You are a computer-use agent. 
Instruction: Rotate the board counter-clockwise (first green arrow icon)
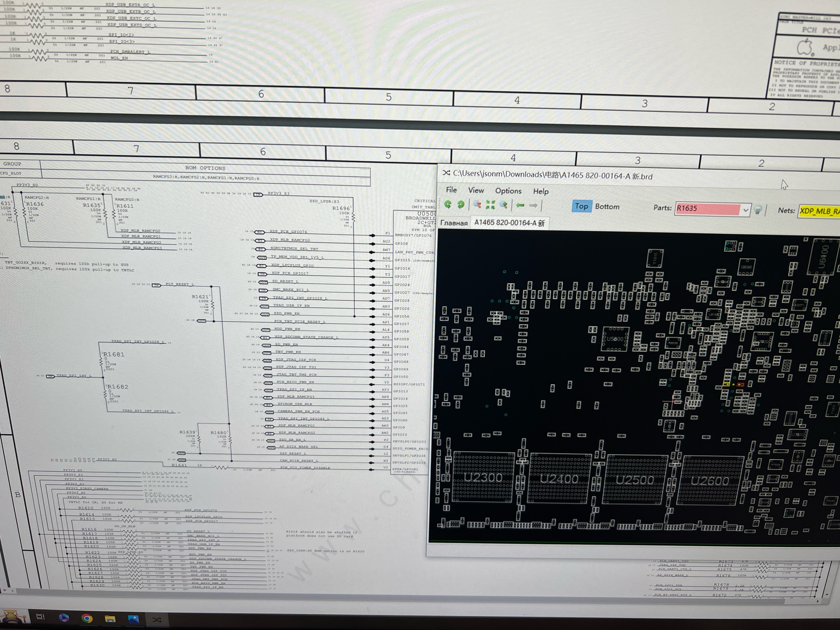(x=448, y=204)
